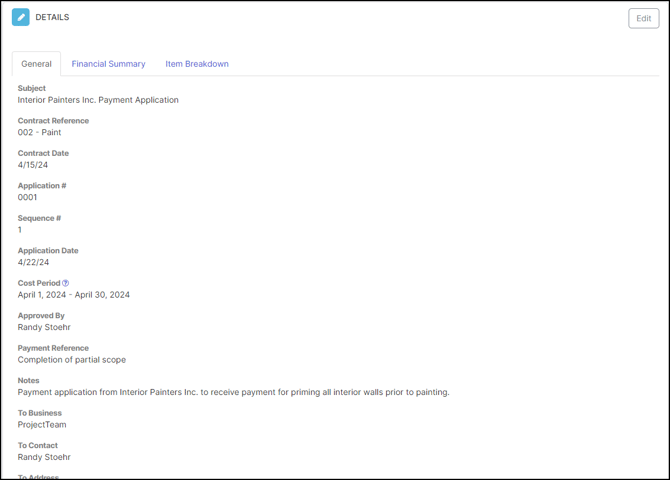Click the cost period April 2024 date range
The image size is (670, 480).
click(74, 295)
